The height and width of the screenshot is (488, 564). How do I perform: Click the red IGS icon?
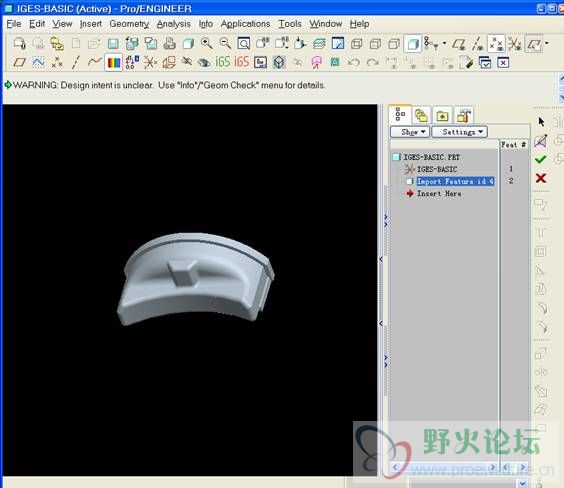(x=242, y=62)
